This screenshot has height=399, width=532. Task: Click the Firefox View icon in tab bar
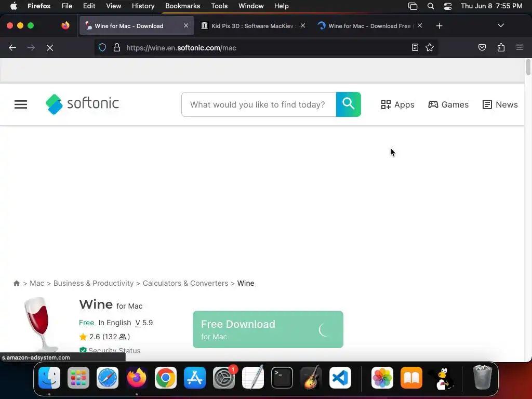65,25
